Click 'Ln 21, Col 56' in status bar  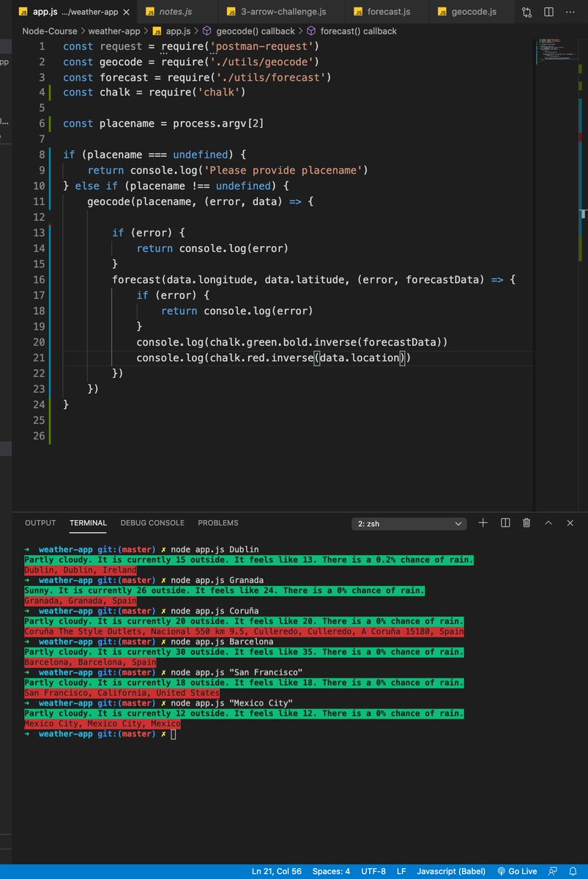[x=277, y=871]
